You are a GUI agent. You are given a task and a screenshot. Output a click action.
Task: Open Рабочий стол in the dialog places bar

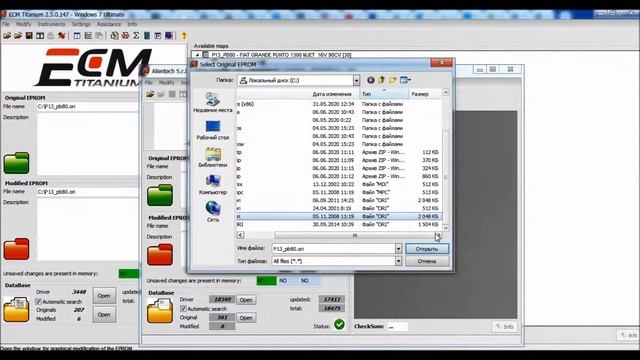click(x=213, y=130)
